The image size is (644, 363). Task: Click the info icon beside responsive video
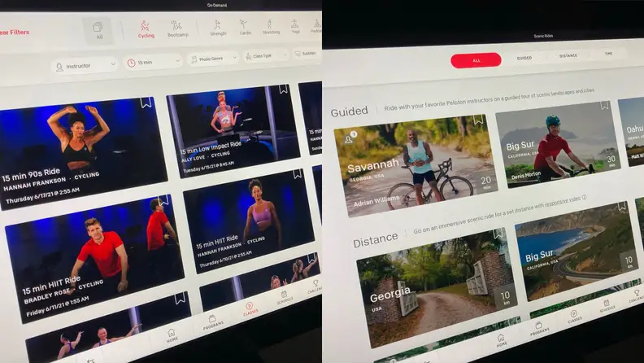click(x=584, y=197)
